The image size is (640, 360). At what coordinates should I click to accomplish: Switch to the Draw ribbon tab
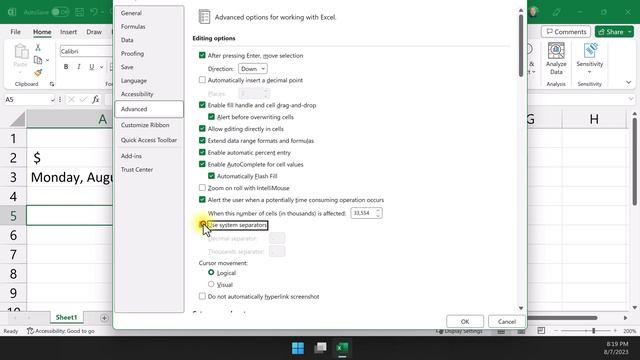(94, 32)
